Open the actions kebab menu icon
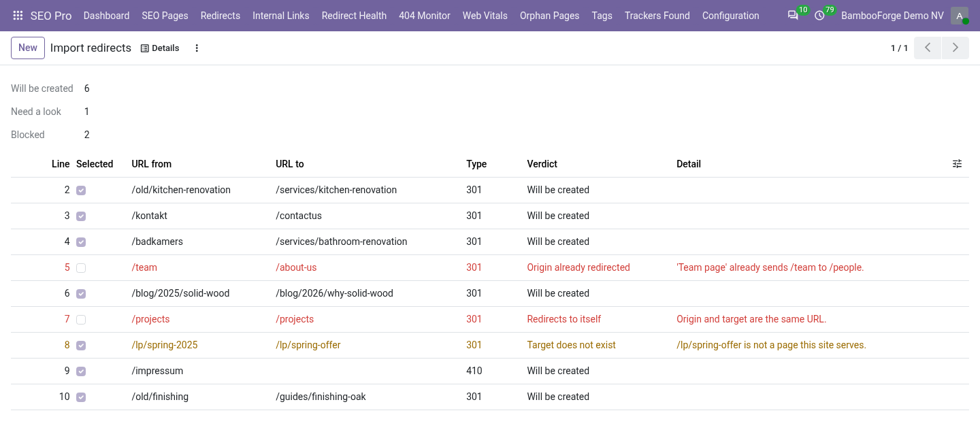Screen dimensions: 980x432 click(x=197, y=48)
